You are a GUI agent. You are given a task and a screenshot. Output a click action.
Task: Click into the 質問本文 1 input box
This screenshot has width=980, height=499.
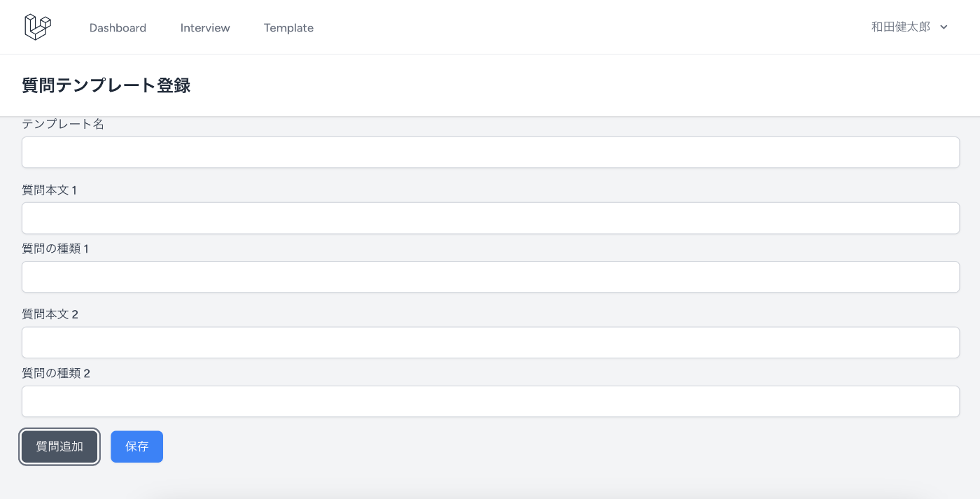coord(490,218)
